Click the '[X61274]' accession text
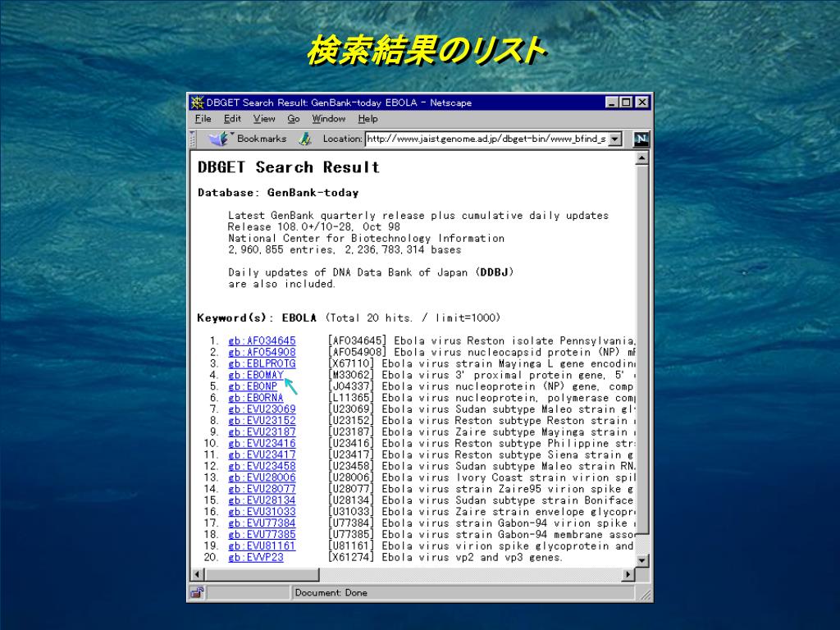Viewport: 840px width, 630px height. (x=351, y=557)
